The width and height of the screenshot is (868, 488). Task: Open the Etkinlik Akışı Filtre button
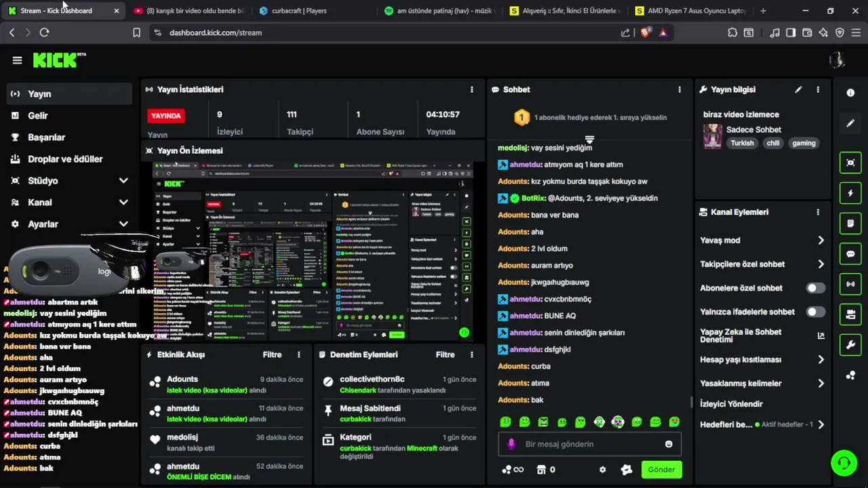(x=272, y=354)
